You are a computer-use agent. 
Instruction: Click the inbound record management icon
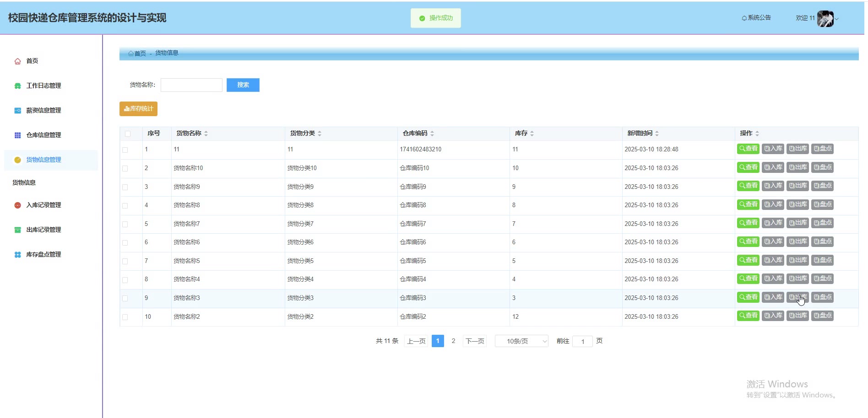tap(17, 205)
